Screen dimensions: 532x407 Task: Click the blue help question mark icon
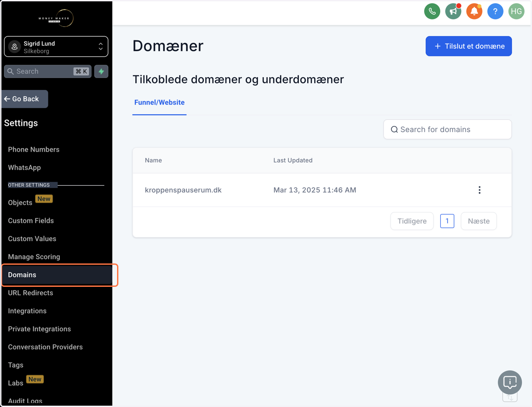click(495, 12)
